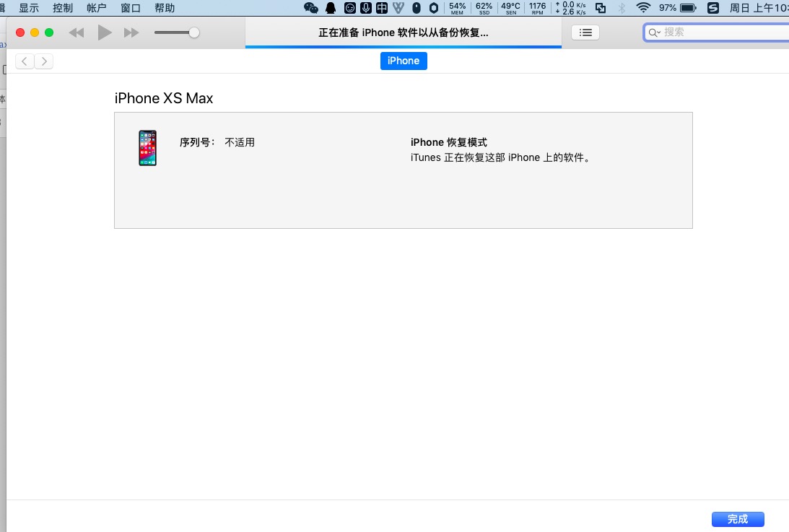Open the 控制 menu

63,8
